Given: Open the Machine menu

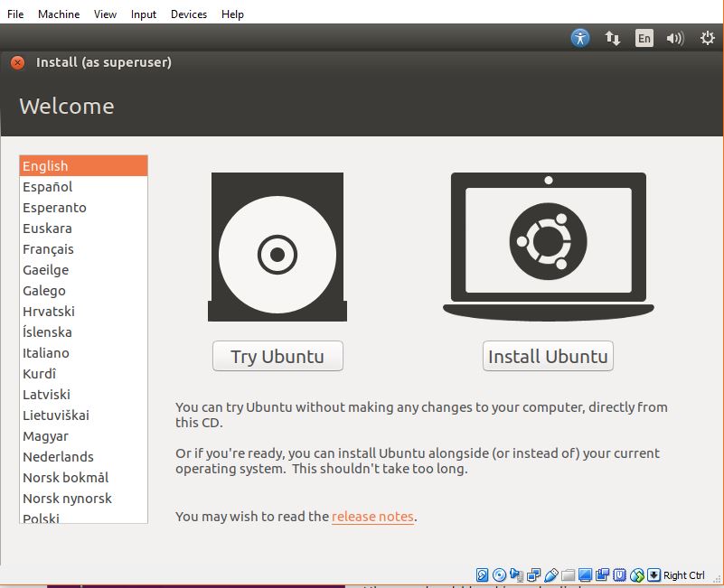Looking at the screenshot, I should [x=59, y=14].
